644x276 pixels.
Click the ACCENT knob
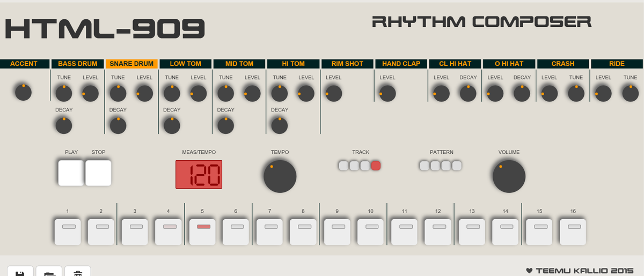tap(23, 92)
